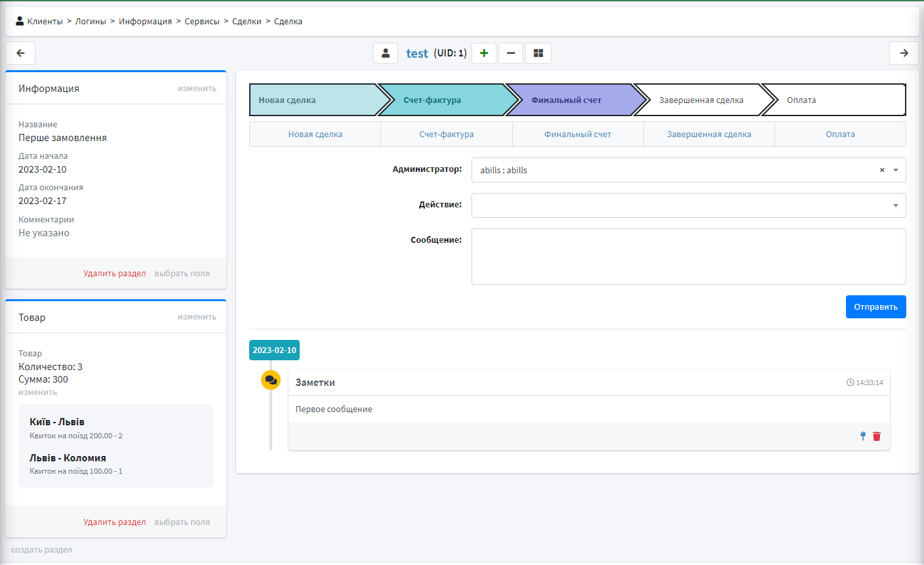Click the back arrow navigation button
Screen dimensions: 924x565
[20, 53]
